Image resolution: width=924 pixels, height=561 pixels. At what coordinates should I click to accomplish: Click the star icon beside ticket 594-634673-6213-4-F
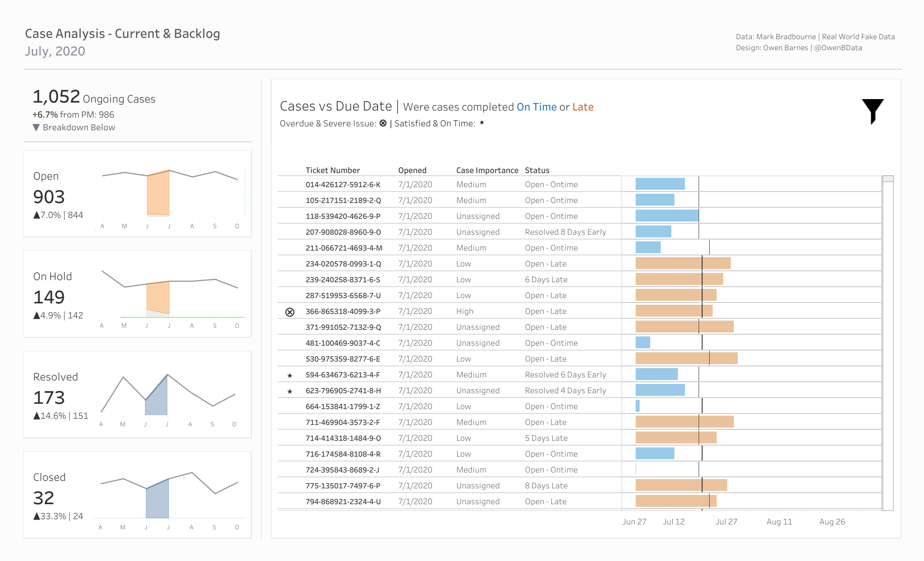coord(290,376)
